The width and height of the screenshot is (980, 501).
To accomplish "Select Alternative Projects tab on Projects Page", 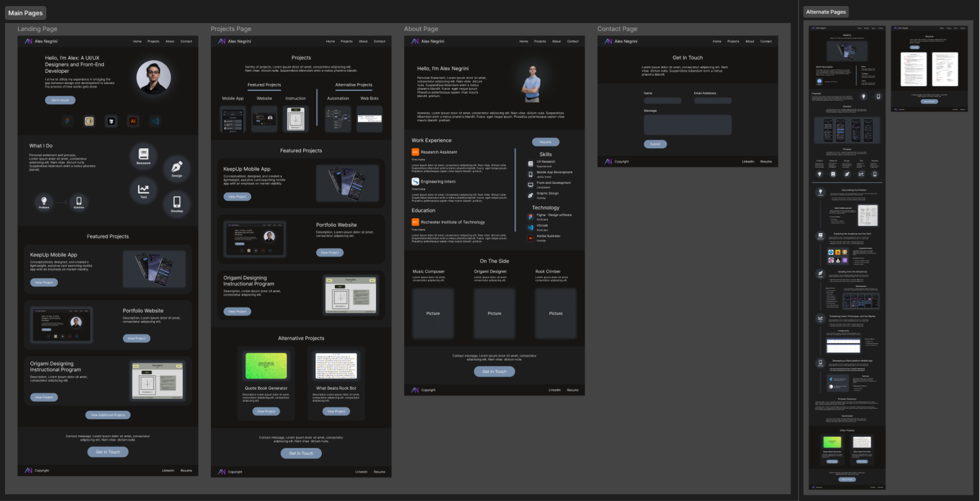I will 353,85.
